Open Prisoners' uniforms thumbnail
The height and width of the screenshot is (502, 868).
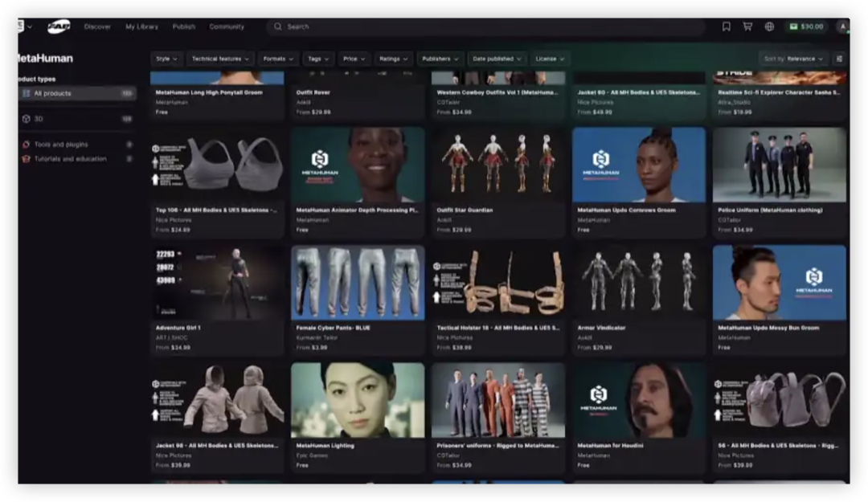pos(498,401)
